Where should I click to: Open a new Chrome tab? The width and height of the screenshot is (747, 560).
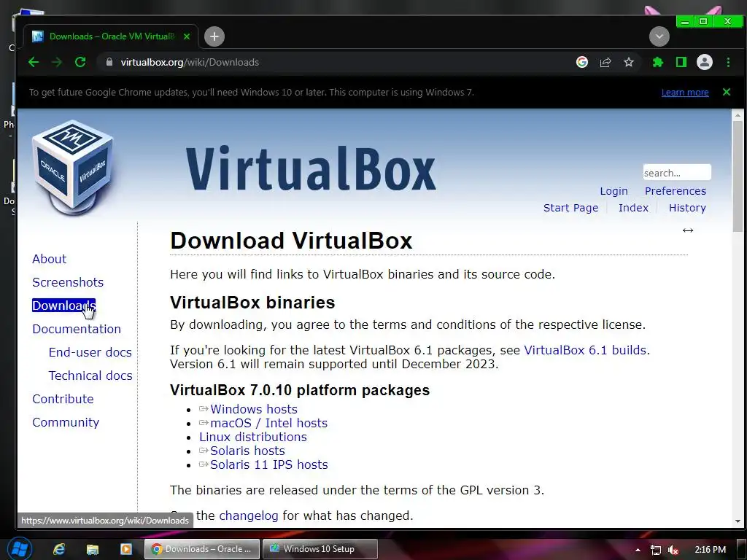[x=214, y=36]
